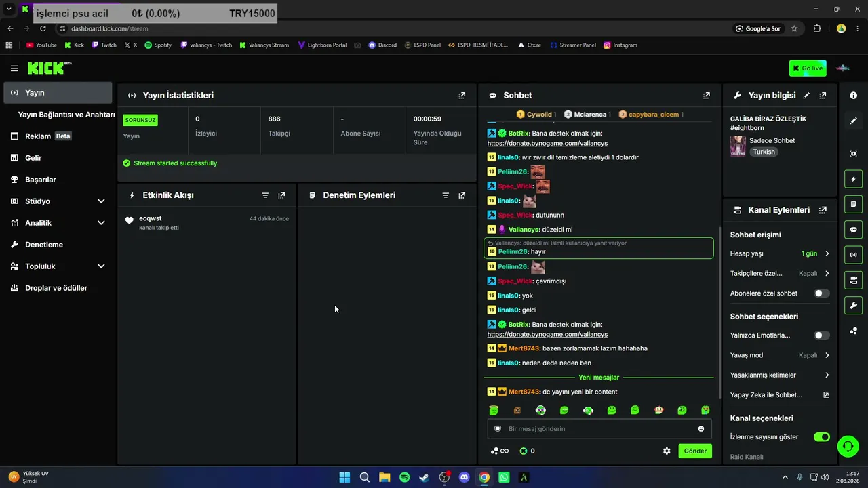
Task: Open the donate.bynogame.com link in latest BotRix message
Action: coord(547,334)
